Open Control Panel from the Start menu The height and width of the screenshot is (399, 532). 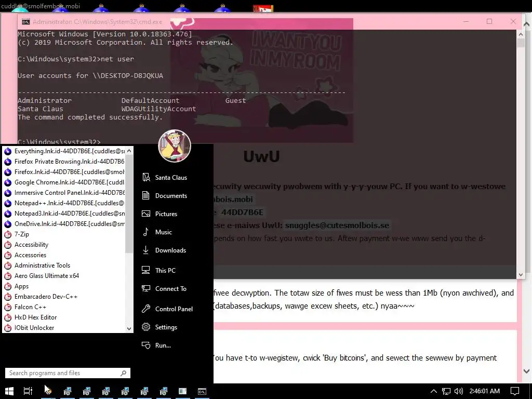(x=168, y=309)
